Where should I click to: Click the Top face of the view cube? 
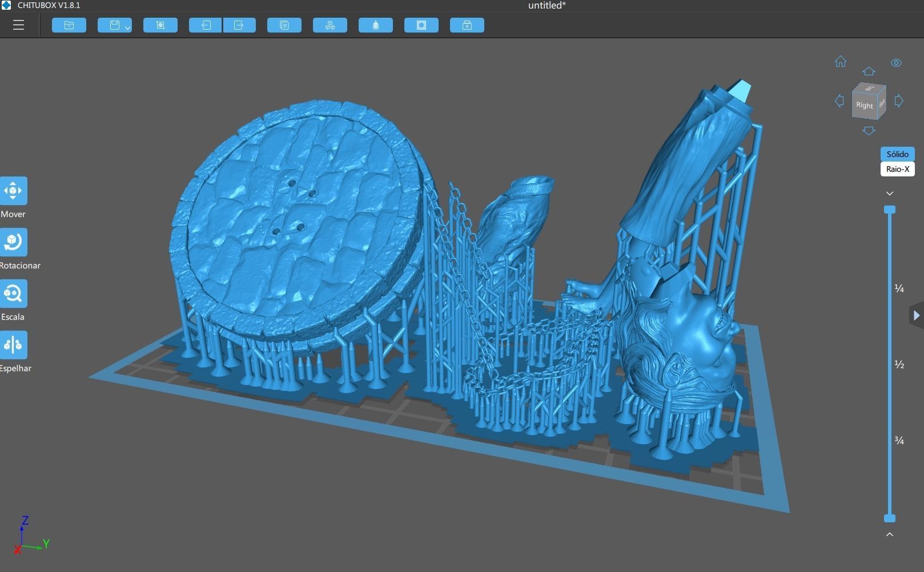point(870,88)
